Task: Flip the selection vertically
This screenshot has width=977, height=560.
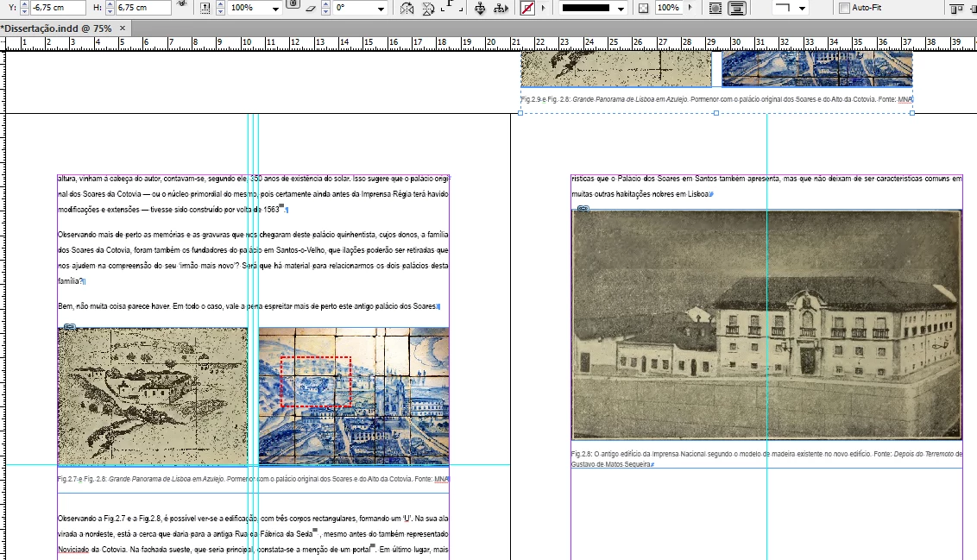Action: pyautogui.click(x=428, y=8)
